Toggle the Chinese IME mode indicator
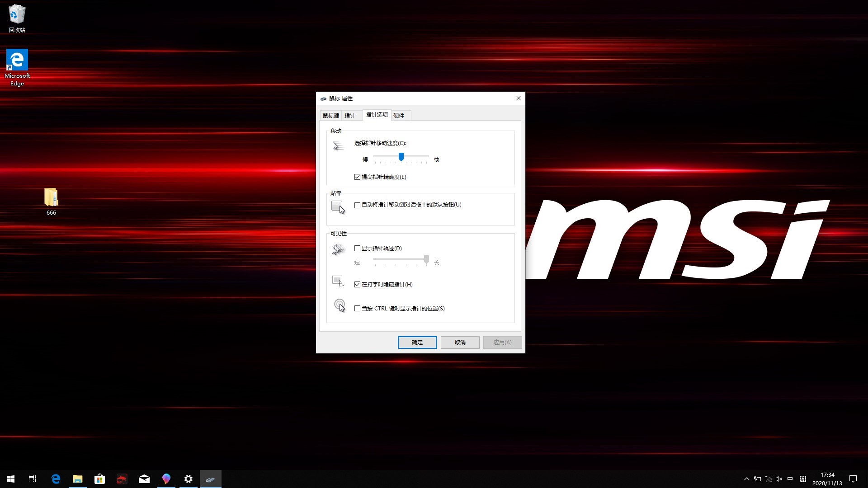 [790, 479]
